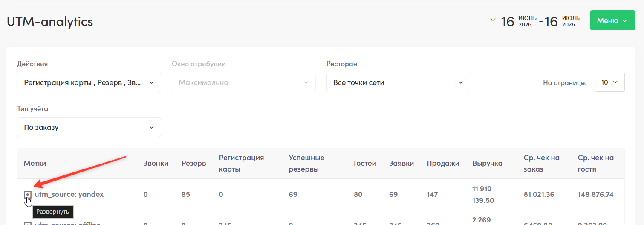Screen dimensions: 644x225
Task: Click the Заявки column header
Action: click(x=401, y=163)
